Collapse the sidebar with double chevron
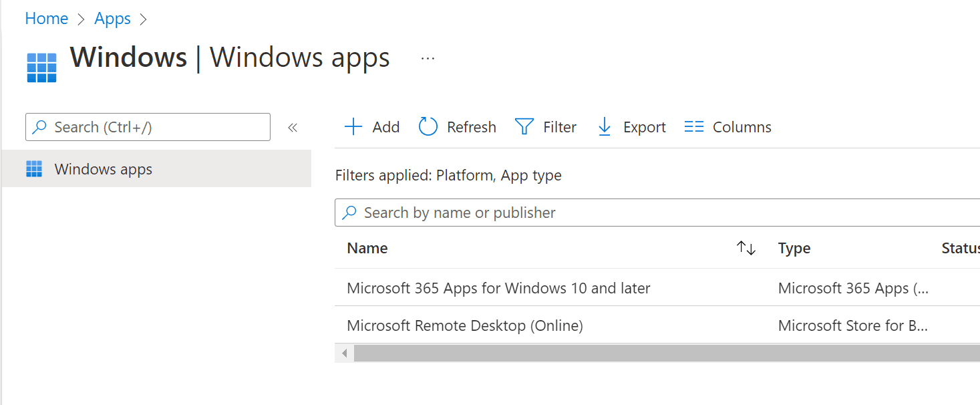Image resolution: width=980 pixels, height=405 pixels. [293, 128]
